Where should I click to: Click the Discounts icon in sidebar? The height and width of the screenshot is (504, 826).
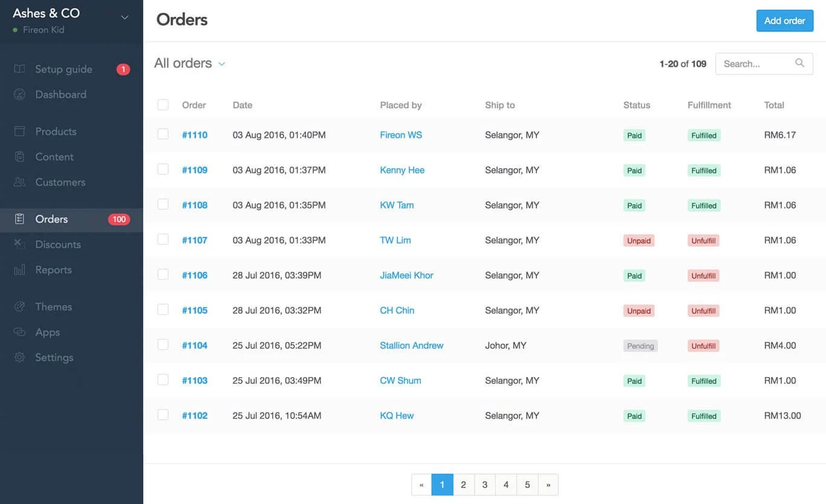point(19,244)
